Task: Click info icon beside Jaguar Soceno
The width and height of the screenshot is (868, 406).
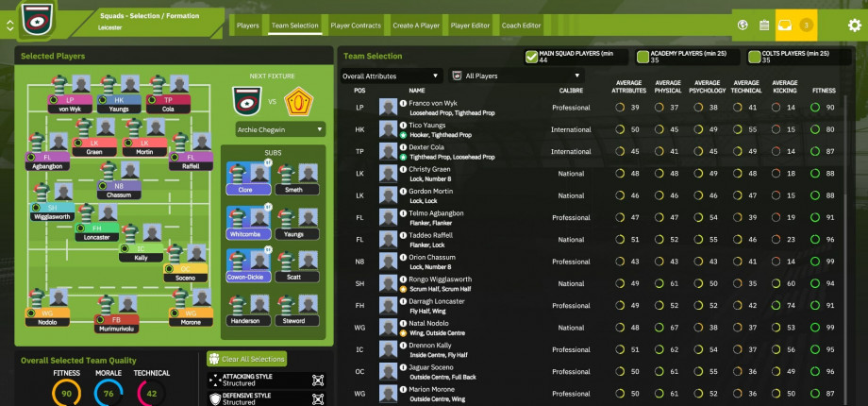Action: 404,368
